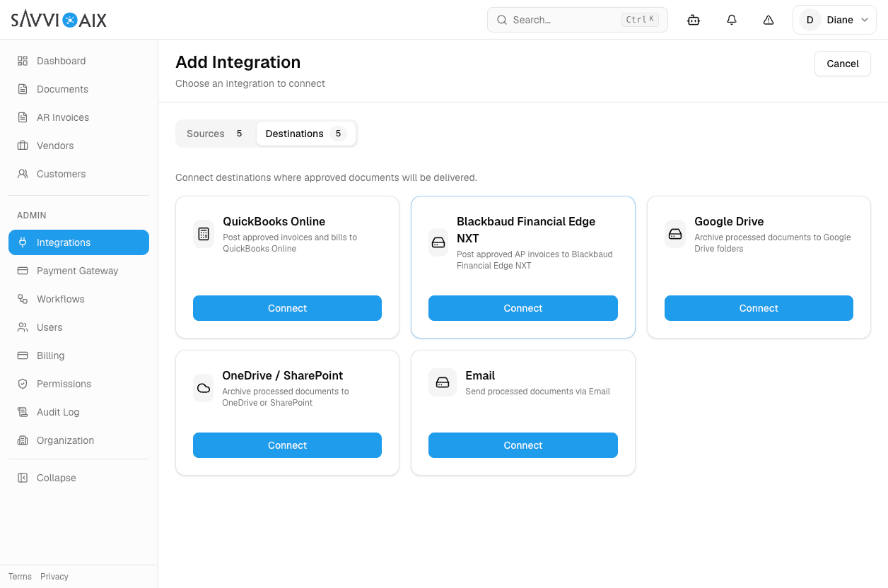Click the Ctrl K shortcut badge
The height and width of the screenshot is (588, 888).
640,20
